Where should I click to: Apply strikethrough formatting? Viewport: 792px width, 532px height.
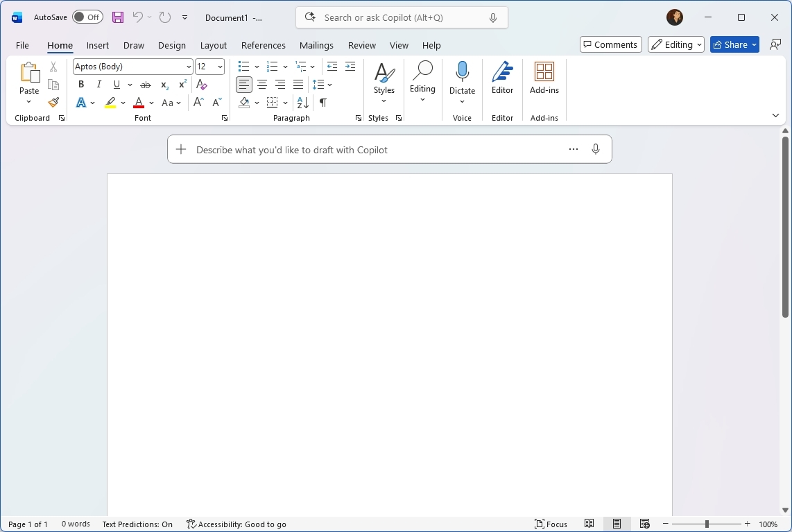point(145,84)
